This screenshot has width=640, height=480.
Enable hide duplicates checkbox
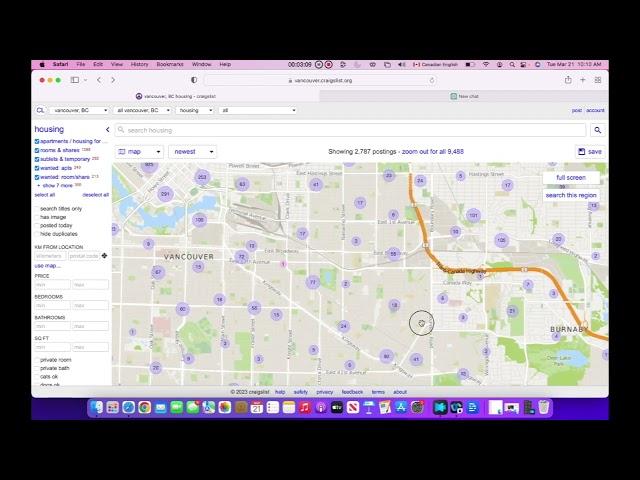click(37, 234)
